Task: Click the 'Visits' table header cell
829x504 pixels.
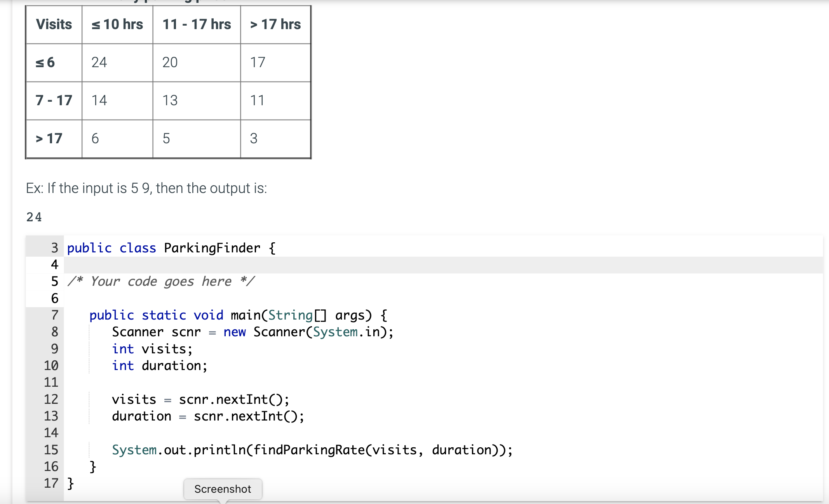Action: click(54, 24)
